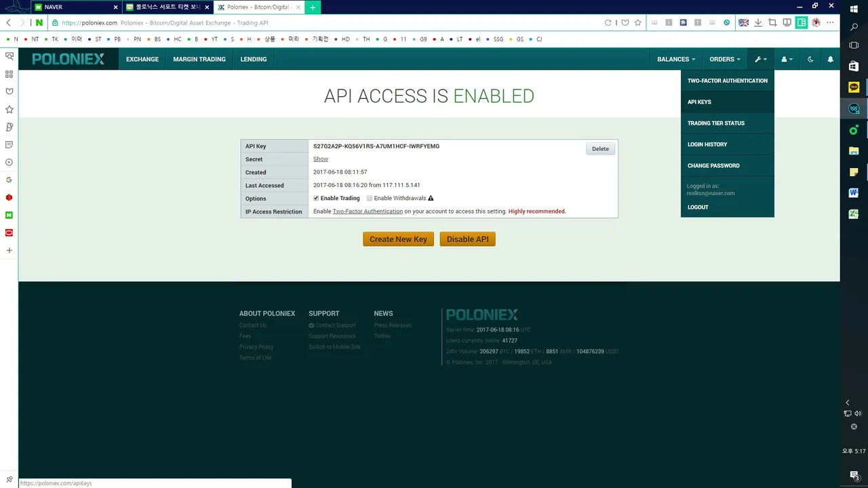The height and width of the screenshot is (488, 868).
Task: Open Twitter footer link
Action: pyautogui.click(x=382, y=336)
